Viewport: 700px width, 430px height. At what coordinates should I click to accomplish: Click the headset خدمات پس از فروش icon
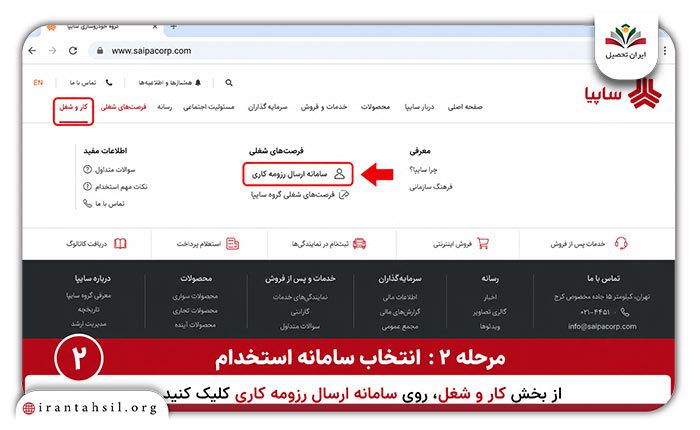pos(621,243)
